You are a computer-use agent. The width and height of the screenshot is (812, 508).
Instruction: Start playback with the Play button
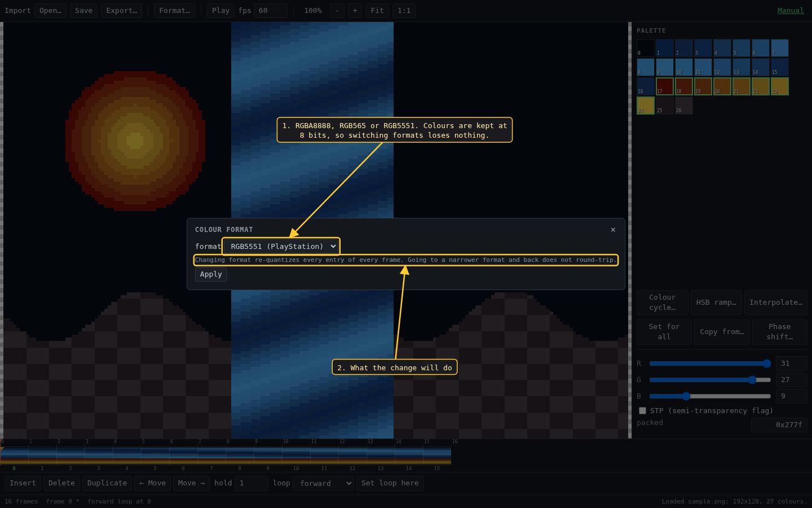pos(220,11)
